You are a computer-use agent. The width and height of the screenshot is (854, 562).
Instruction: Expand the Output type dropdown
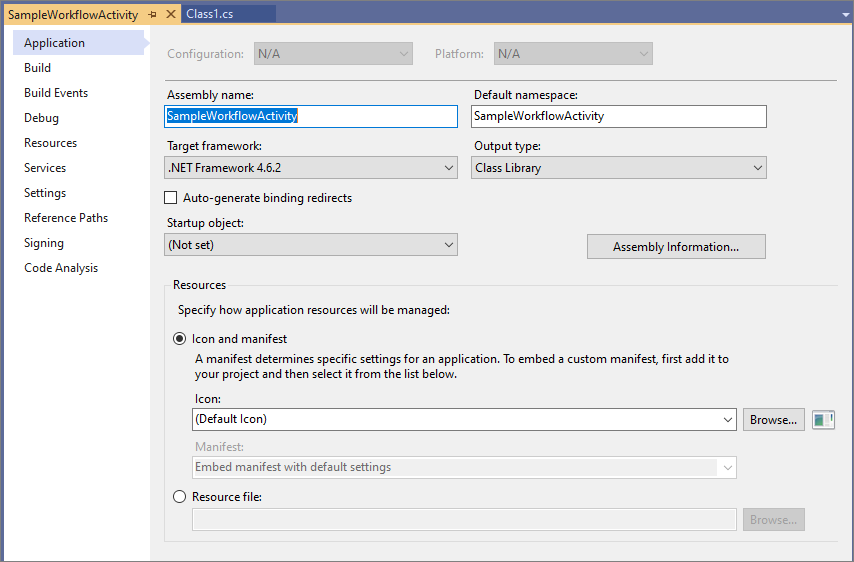coord(619,168)
